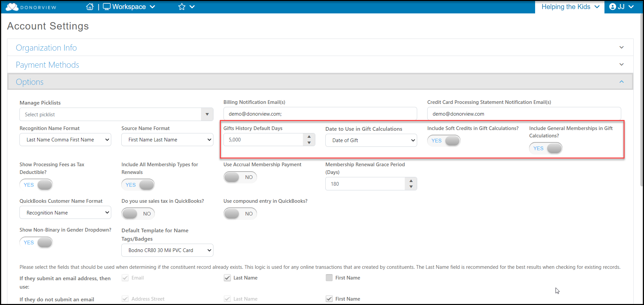Viewport: 644px width, 305px height.
Task: Open the Recognition Name Format dropdown
Action: coord(65,140)
